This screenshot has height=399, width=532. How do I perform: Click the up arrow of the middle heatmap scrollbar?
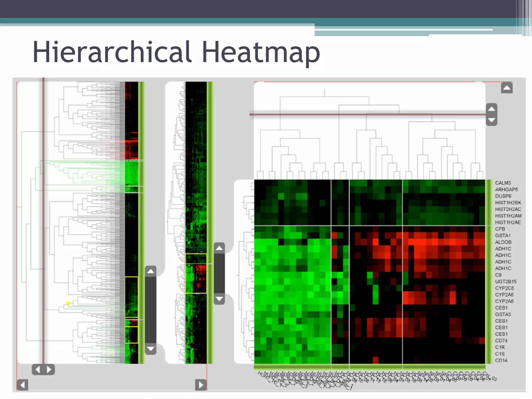point(219,248)
